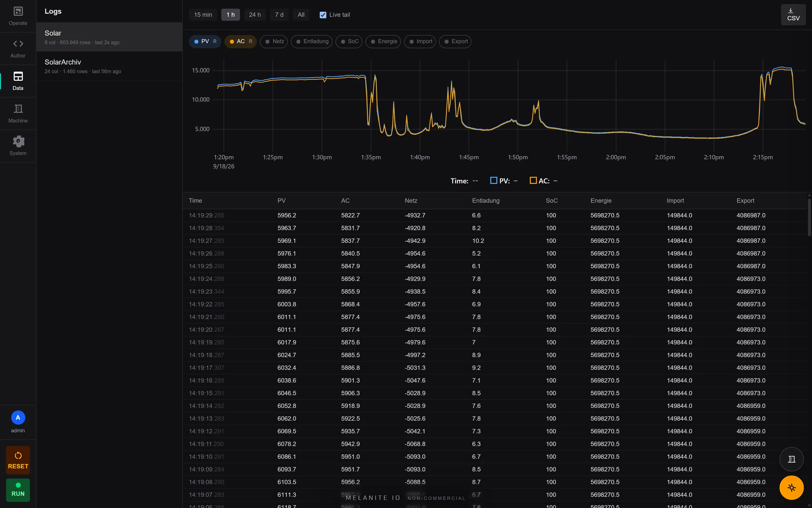
Task: Select the 24 h time range
Action: [255, 15]
